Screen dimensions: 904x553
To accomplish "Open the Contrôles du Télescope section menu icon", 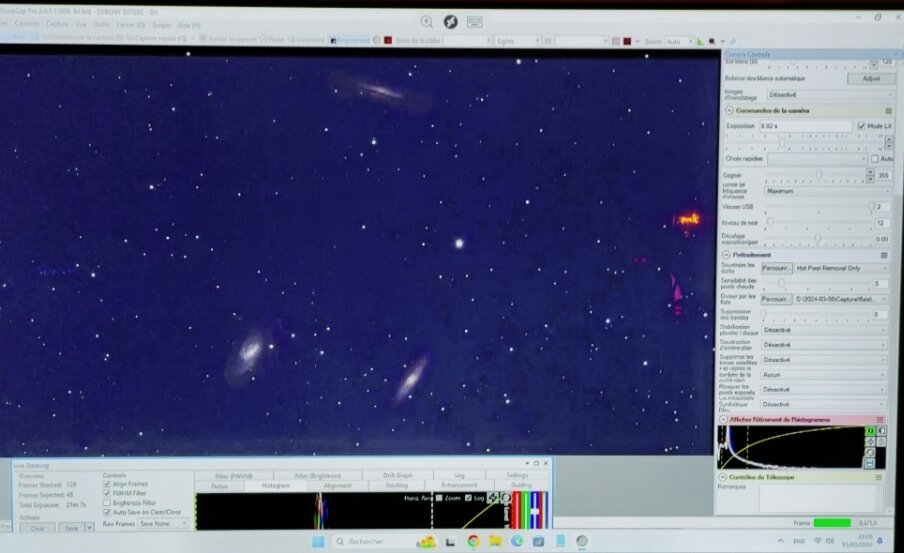I will 879,477.
